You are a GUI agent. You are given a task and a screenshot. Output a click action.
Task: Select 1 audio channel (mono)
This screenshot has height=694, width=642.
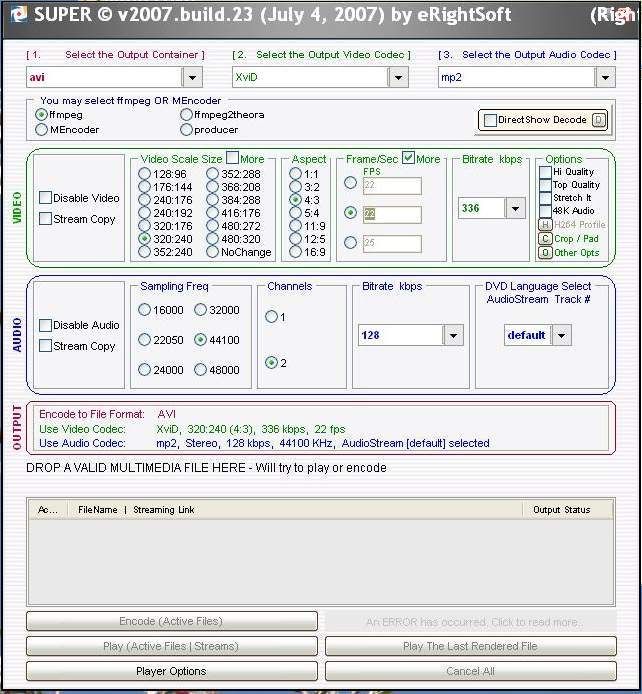(x=271, y=316)
